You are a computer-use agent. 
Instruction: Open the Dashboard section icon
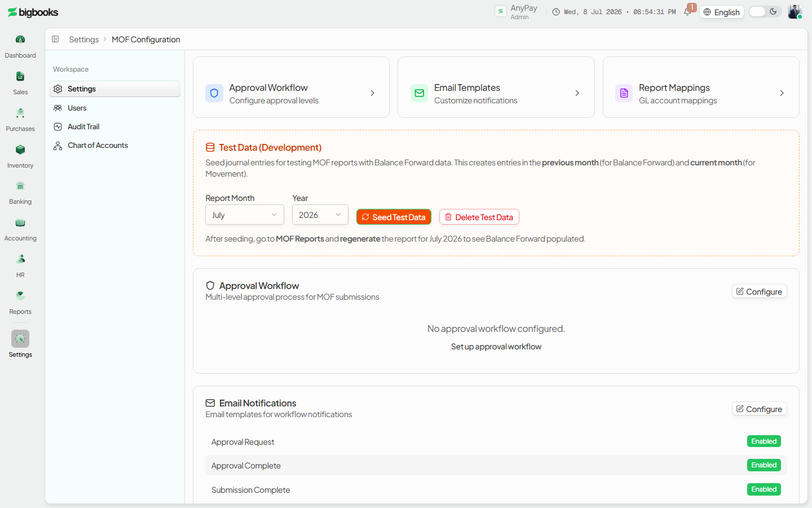[x=20, y=40]
